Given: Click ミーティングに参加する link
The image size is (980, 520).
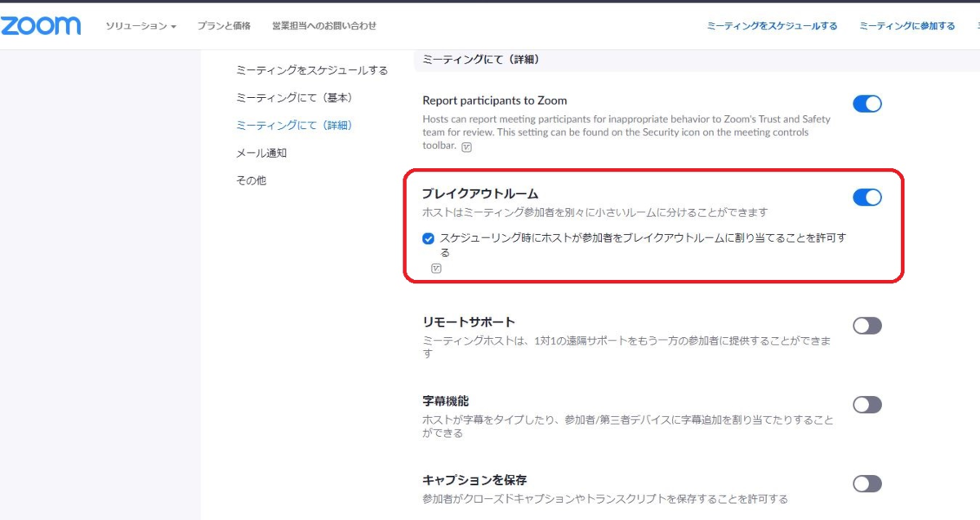Looking at the screenshot, I should point(906,26).
